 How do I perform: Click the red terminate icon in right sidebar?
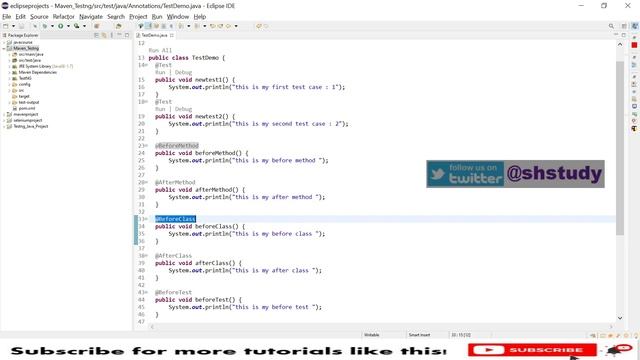(634, 45)
